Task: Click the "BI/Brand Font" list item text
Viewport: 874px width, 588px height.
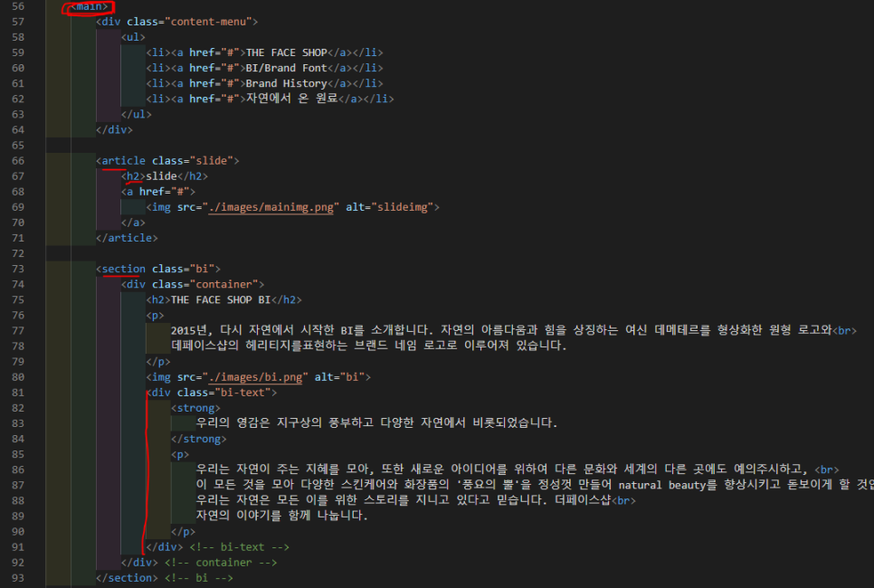Action: click(287, 68)
